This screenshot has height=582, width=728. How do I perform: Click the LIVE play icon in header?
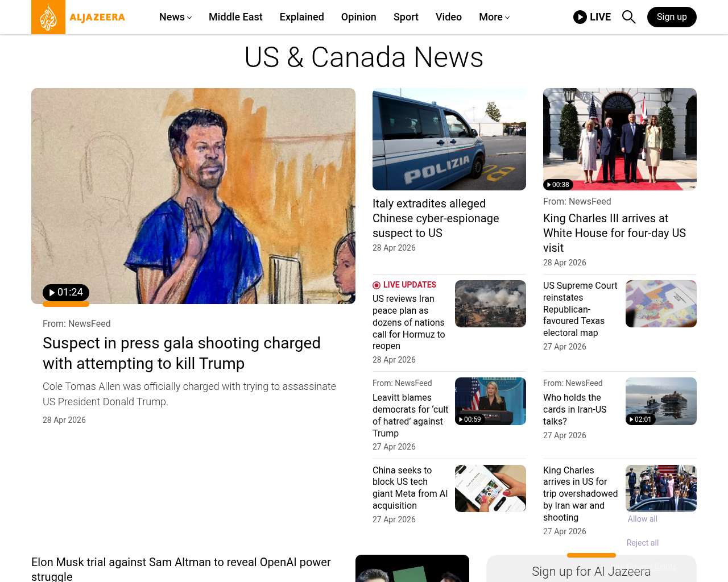(580, 17)
